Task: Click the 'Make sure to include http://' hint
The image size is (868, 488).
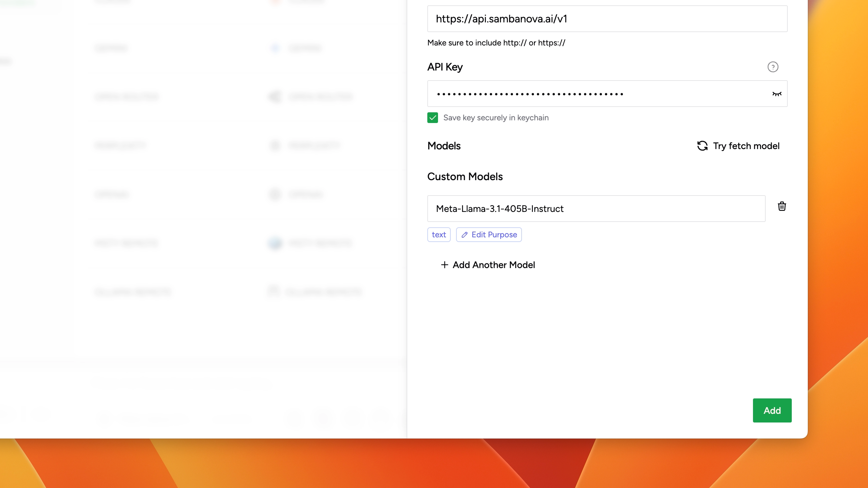Action: point(496,43)
